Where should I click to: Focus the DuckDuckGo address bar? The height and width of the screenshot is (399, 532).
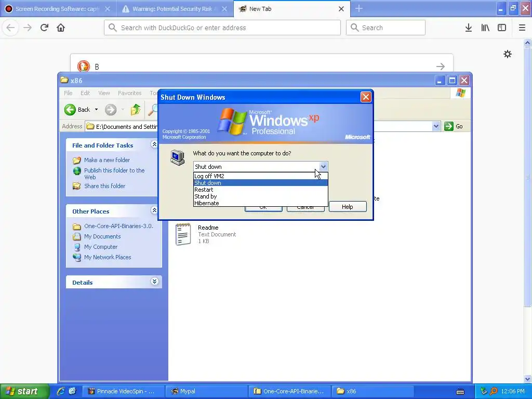[222, 28]
